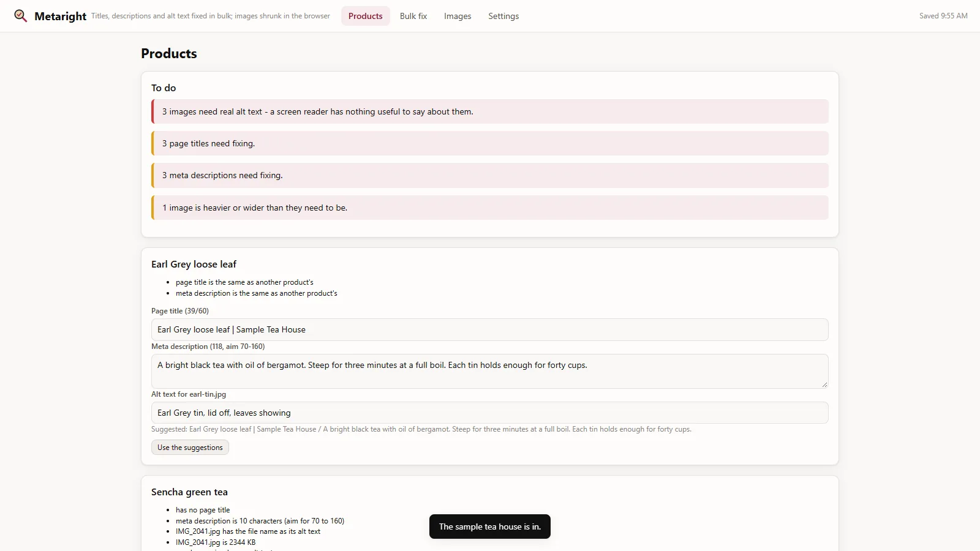980x551 pixels.
Task: Click the Use the suggestions button
Action: pos(190,448)
